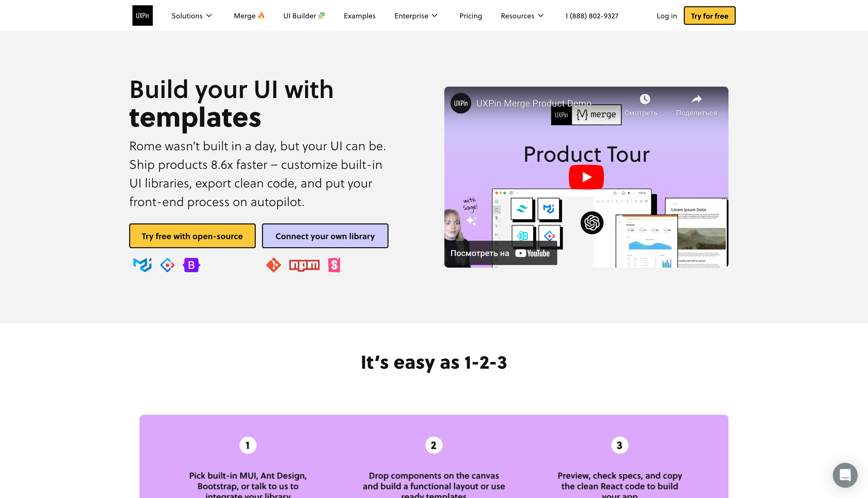The image size is (868, 498).
Task: Click the npm registry icon
Action: tap(304, 265)
